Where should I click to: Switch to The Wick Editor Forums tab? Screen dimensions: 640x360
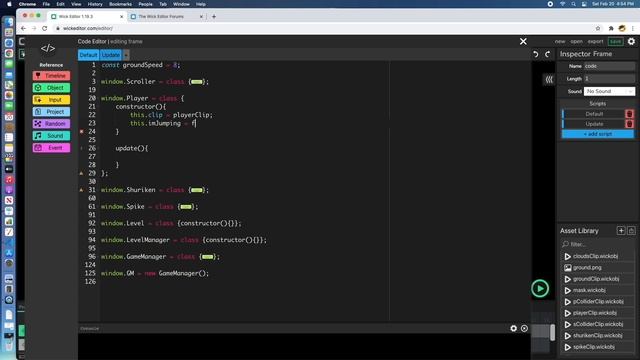coord(167,16)
